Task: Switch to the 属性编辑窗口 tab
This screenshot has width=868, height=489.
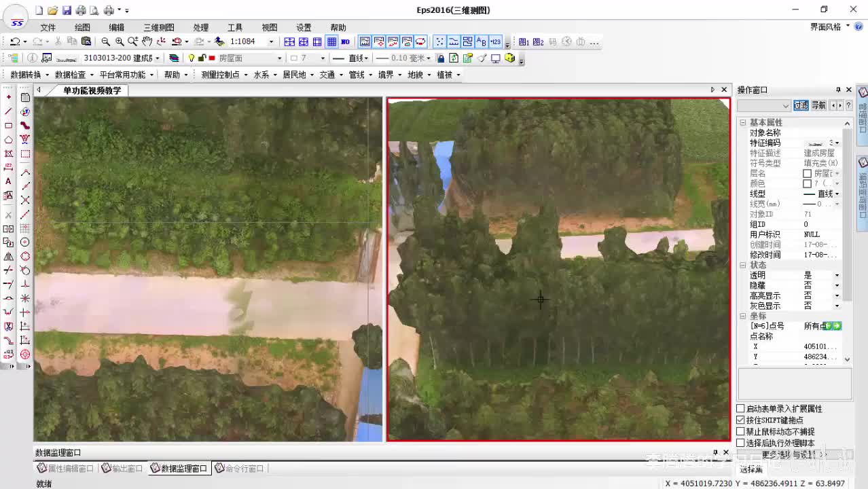Action: click(x=66, y=469)
